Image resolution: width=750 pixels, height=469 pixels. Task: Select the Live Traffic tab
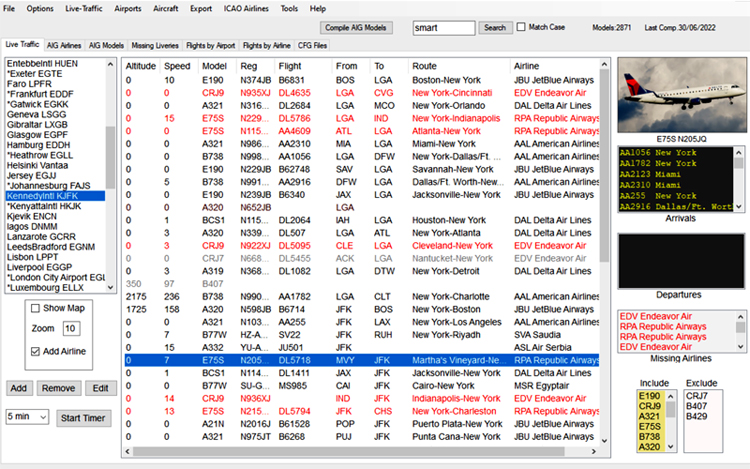[x=22, y=44]
